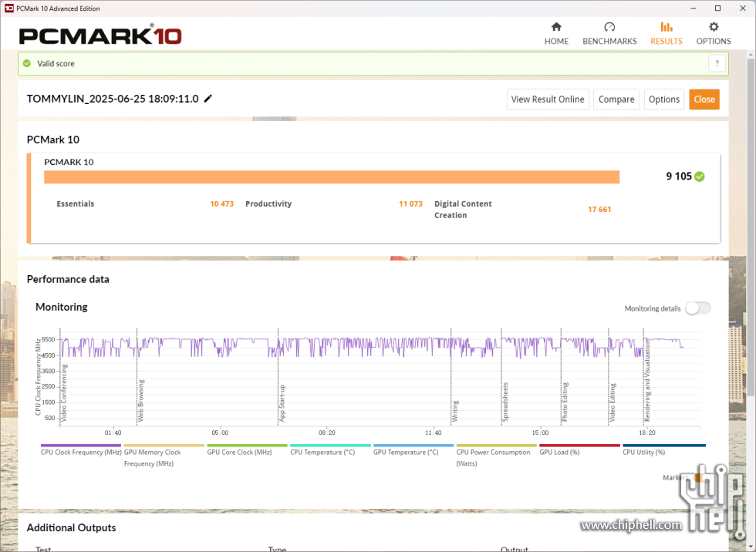This screenshot has width=756, height=552.
Task: Click the PCMARK 10 logo
Action: click(100, 35)
